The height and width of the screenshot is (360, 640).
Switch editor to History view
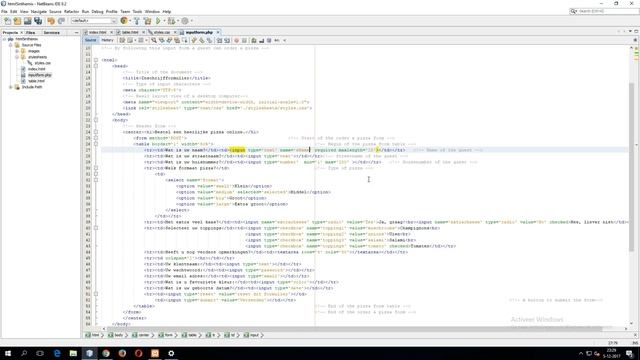click(x=107, y=40)
